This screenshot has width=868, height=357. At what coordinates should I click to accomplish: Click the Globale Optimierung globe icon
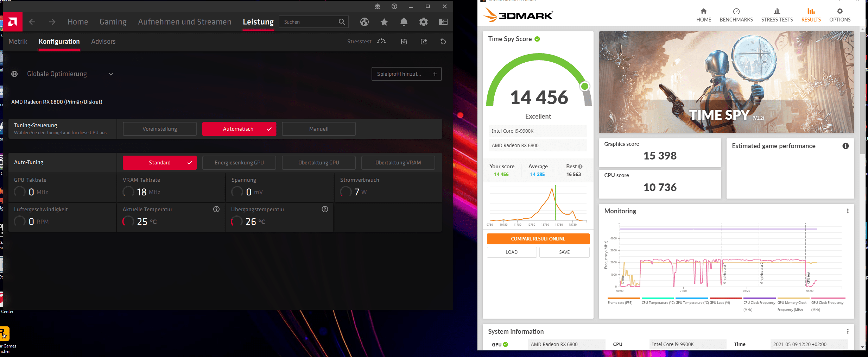tap(14, 74)
